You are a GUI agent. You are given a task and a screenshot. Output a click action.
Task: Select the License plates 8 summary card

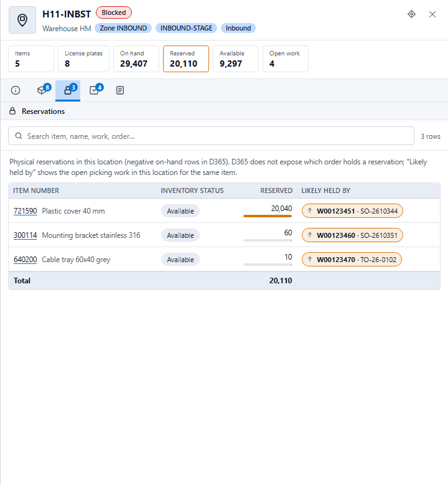(x=83, y=59)
